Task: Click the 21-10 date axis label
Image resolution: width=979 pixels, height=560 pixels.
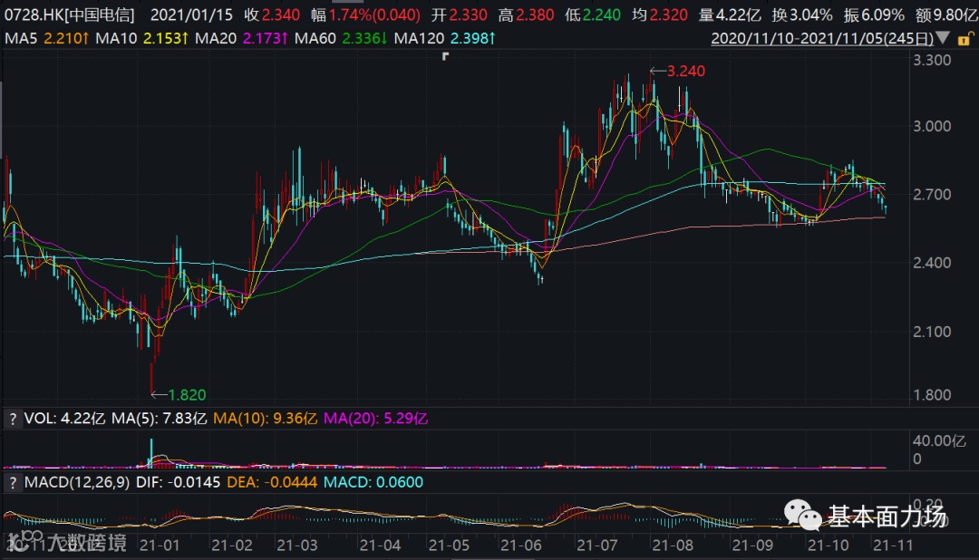Action: click(829, 545)
